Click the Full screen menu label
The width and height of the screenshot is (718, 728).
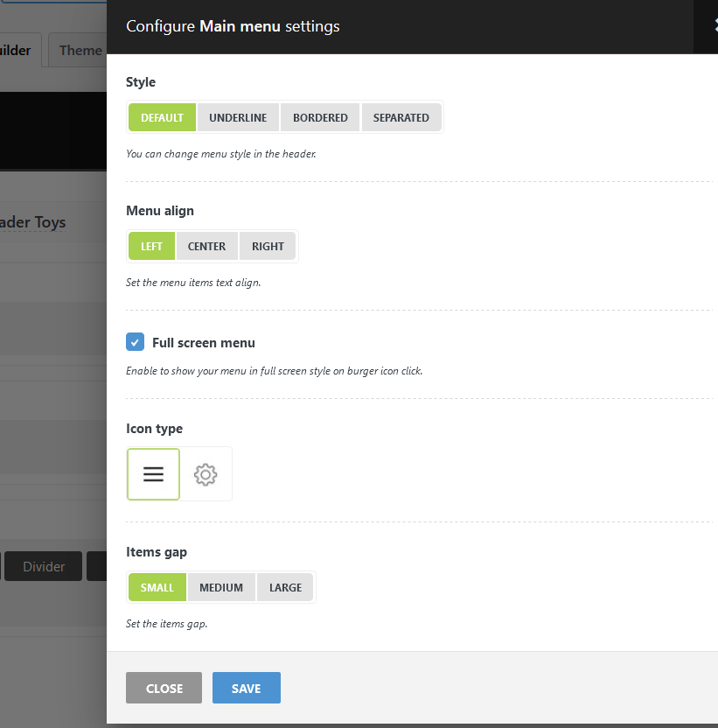[x=204, y=343]
